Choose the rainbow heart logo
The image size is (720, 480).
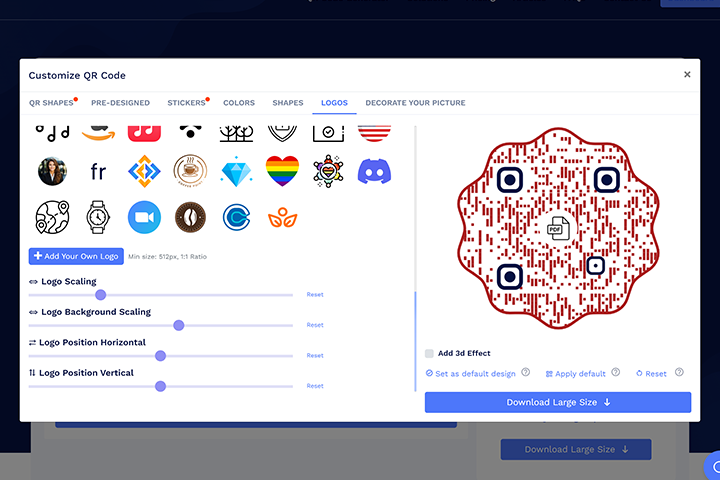pyautogui.click(x=282, y=171)
